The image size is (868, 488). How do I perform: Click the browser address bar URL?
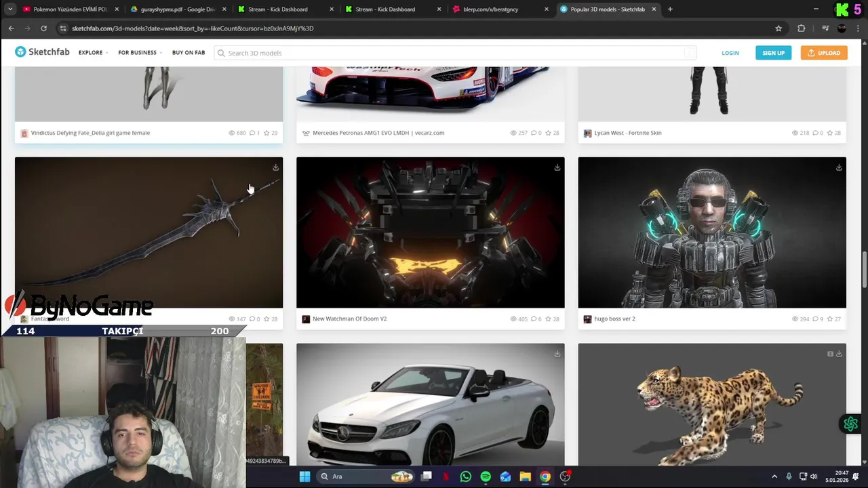click(x=193, y=28)
